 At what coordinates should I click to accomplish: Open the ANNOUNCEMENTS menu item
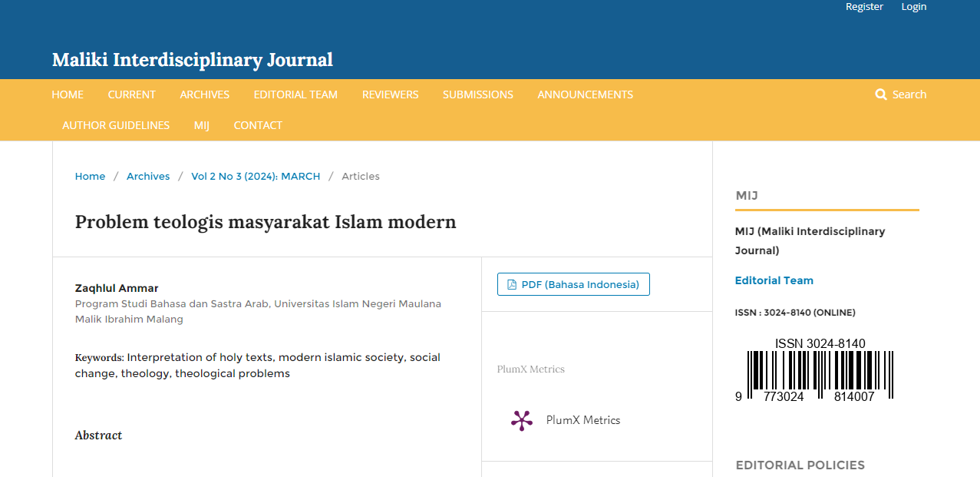click(x=585, y=94)
